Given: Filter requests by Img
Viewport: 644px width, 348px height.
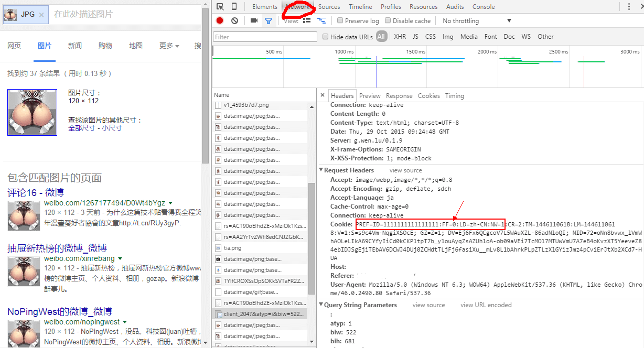Looking at the screenshot, I should point(448,37).
